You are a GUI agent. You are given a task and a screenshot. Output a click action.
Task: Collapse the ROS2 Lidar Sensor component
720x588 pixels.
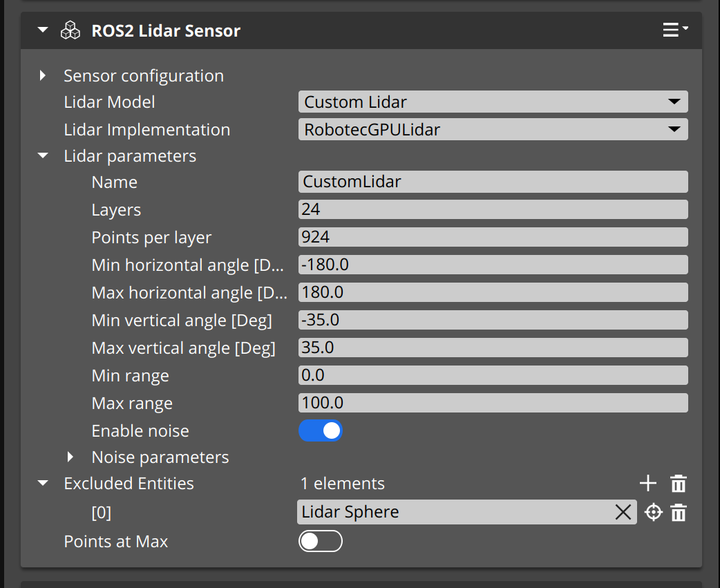pos(43,30)
